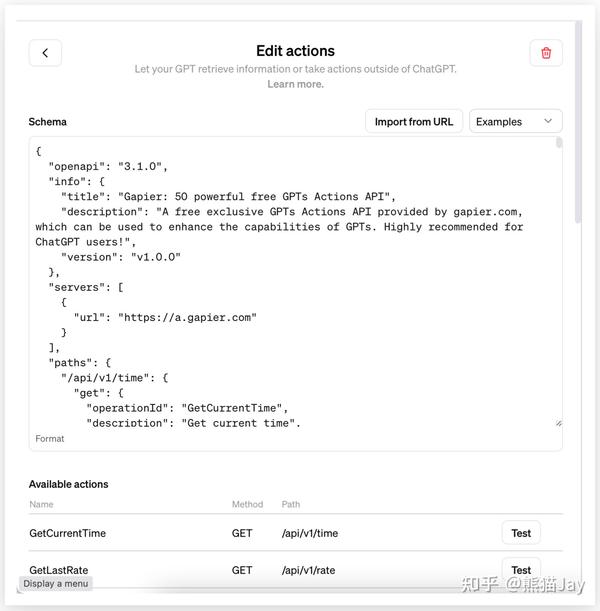Click the Import from URL button
This screenshot has width=600, height=611.
(413, 122)
